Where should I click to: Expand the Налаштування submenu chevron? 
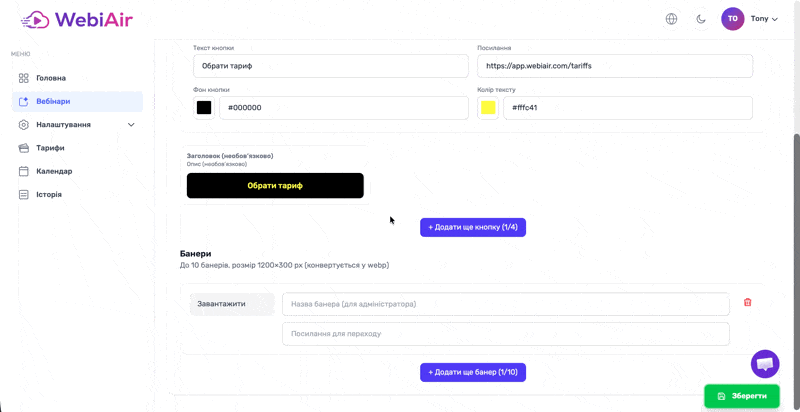click(x=131, y=125)
